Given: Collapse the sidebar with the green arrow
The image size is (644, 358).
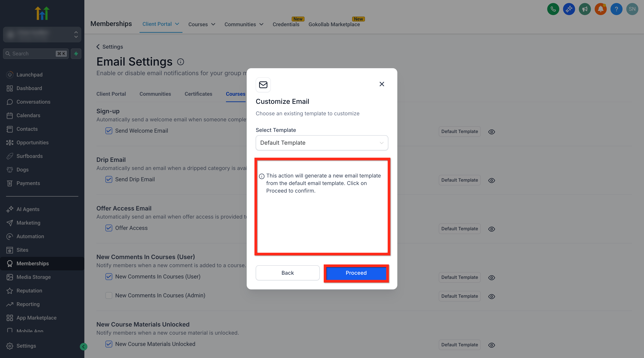Looking at the screenshot, I should tap(83, 347).
